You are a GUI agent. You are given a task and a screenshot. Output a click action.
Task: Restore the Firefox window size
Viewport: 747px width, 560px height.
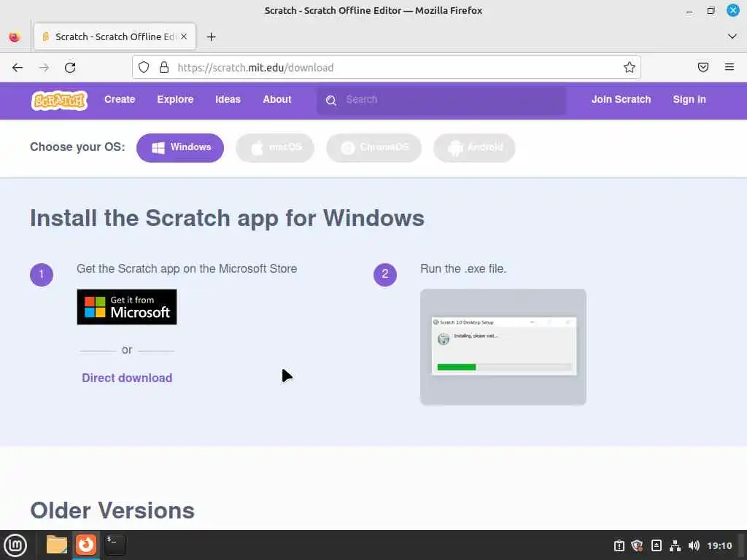(x=711, y=10)
